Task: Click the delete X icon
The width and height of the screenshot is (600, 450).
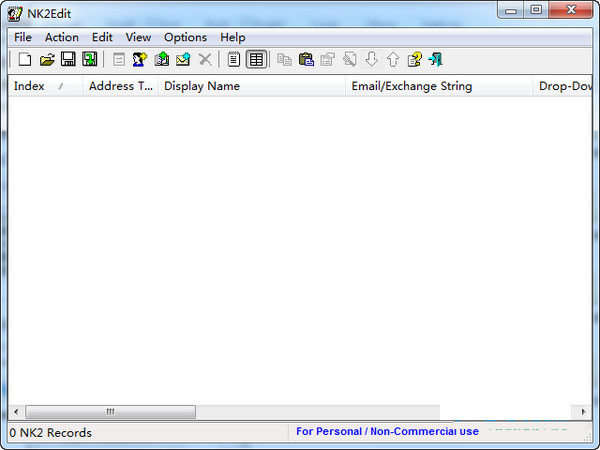Action: [205, 60]
